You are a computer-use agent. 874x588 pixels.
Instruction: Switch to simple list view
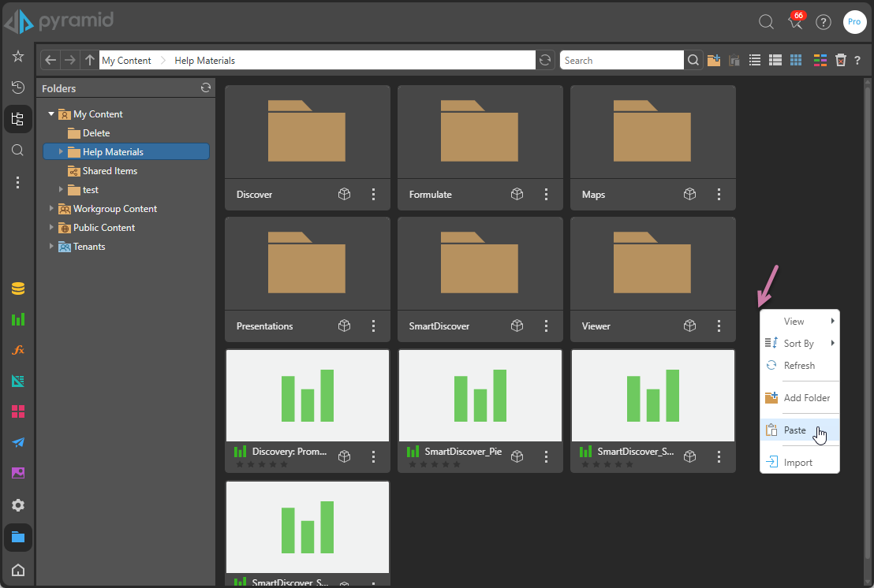point(755,60)
